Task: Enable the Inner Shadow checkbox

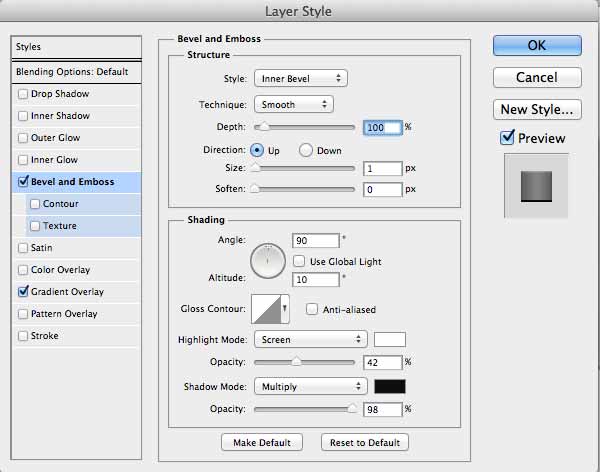Action: click(23, 116)
